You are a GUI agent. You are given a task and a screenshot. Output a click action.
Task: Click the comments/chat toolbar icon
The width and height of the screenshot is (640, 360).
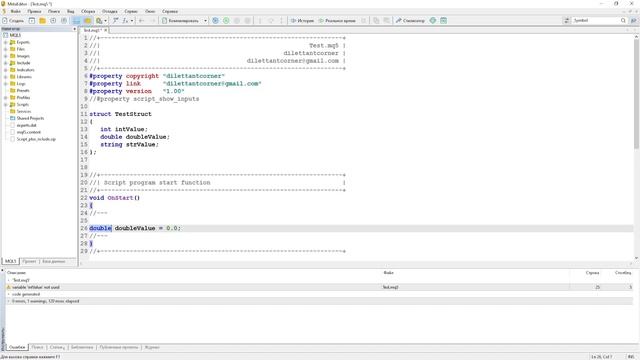point(386,20)
